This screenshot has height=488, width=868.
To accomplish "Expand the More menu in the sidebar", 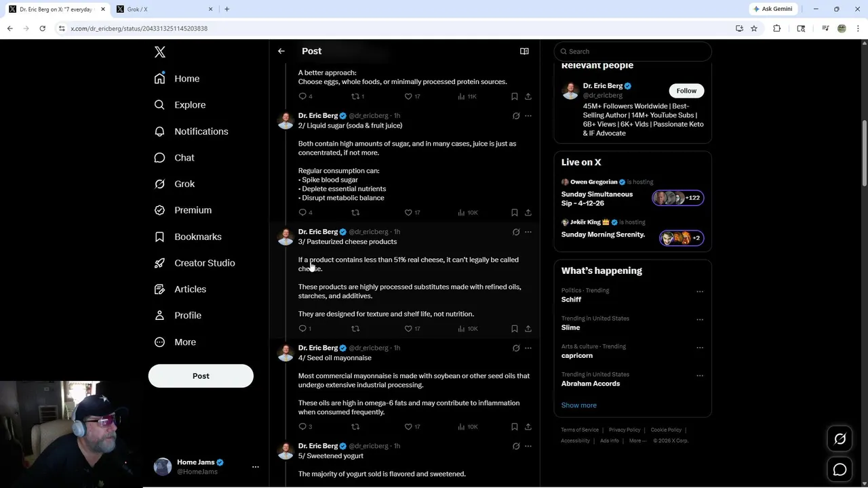I will [175, 342].
